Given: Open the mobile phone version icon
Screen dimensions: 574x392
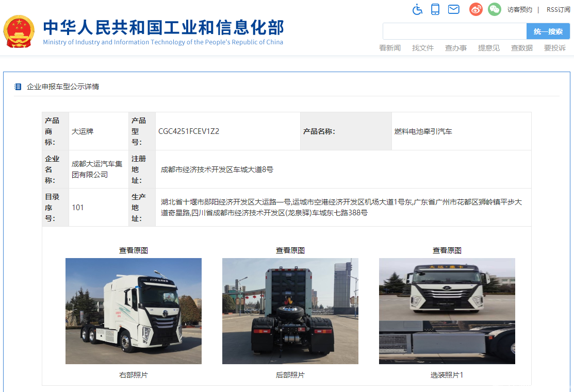Looking at the screenshot, I should [x=435, y=9].
